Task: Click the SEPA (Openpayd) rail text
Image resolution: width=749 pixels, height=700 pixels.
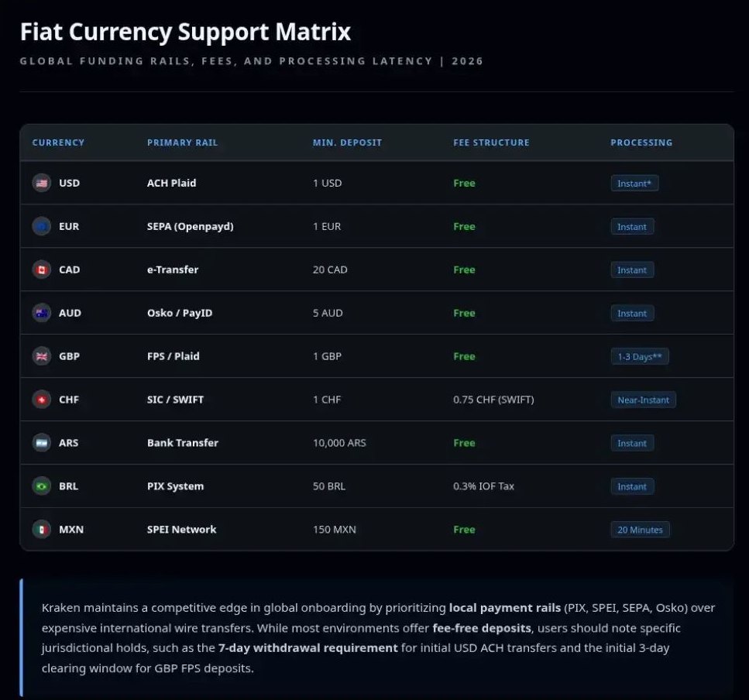Action: click(190, 227)
